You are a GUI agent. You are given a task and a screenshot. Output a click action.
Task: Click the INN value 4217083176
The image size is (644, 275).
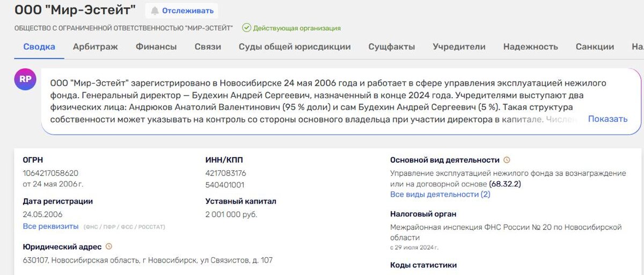[x=225, y=173]
